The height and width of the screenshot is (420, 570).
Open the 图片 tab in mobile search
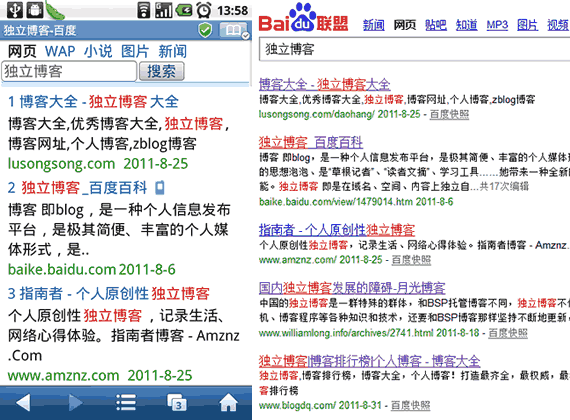(135, 51)
